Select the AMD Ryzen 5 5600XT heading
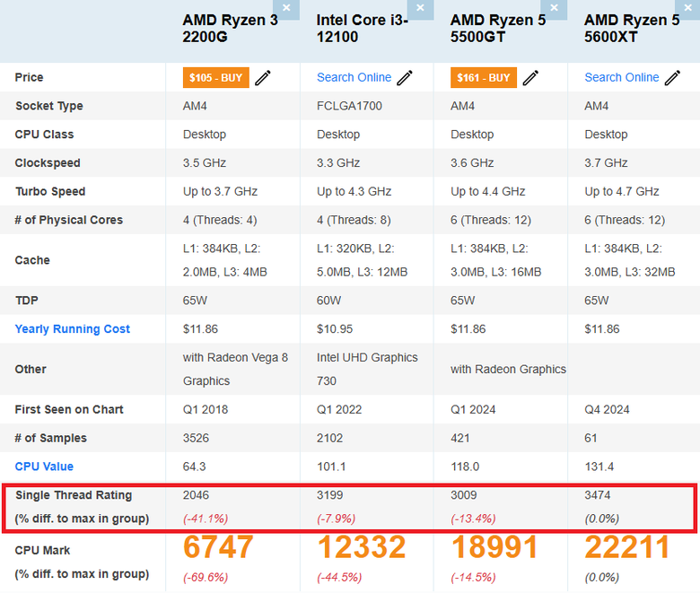 click(x=632, y=29)
